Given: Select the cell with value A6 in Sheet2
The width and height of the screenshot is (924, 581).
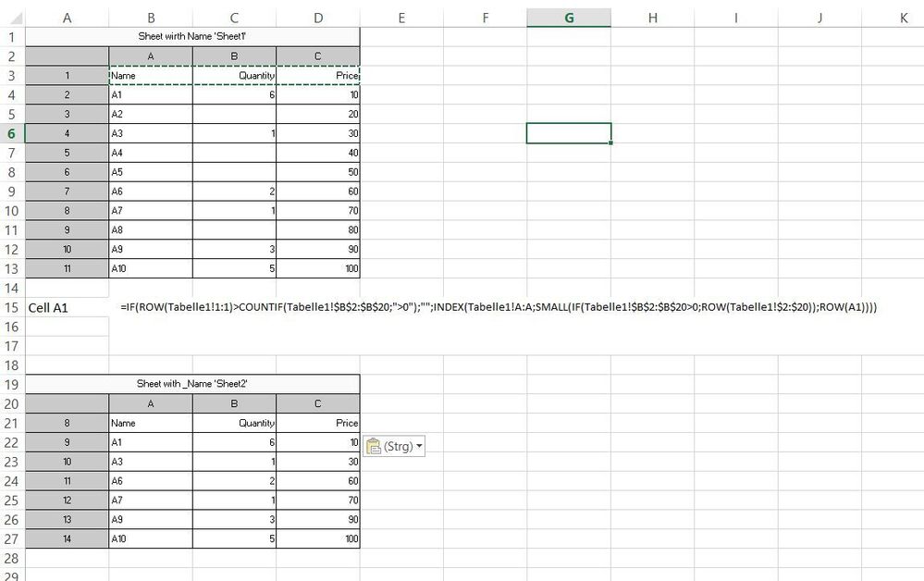Looking at the screenshot, I should click(151, 481).
